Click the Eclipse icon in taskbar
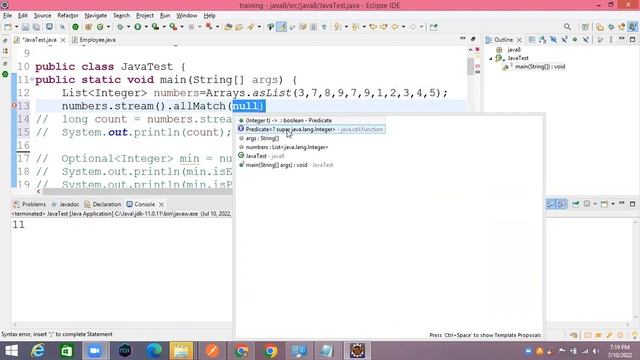 [x=357, y=351]
